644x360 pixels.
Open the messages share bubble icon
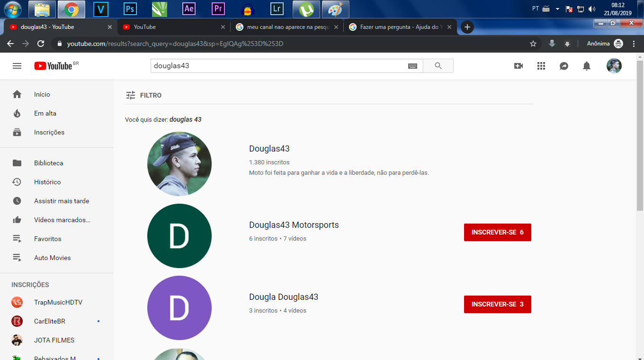pos(564,66)
